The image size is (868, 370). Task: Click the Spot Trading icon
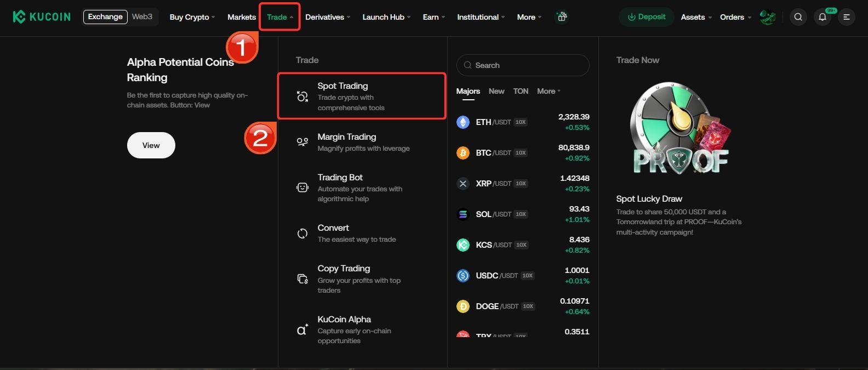pos(302,96)
